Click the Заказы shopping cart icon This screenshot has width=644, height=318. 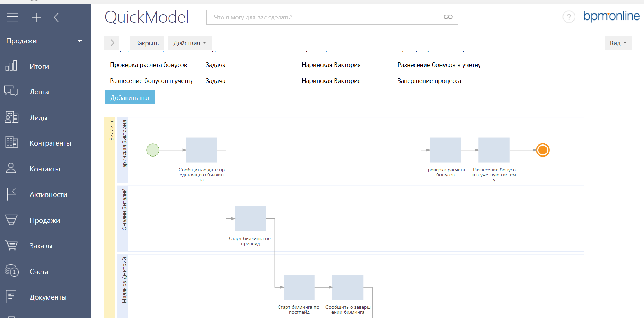point(11,245)
